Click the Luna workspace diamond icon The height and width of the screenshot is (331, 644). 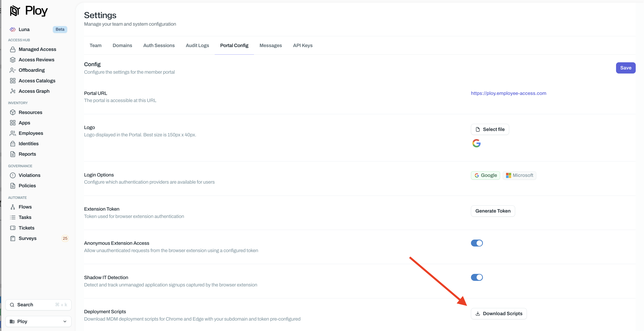pyautogui.click(x=13, y=29)
